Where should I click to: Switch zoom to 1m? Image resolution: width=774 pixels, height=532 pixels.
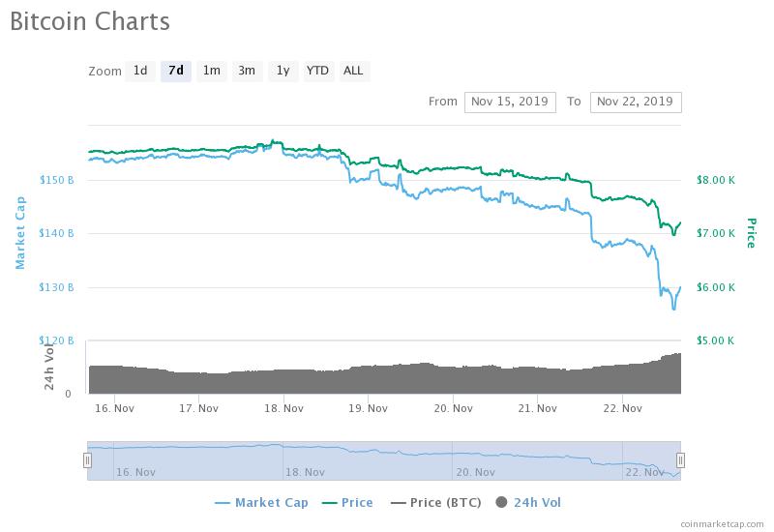click(211, 71)
